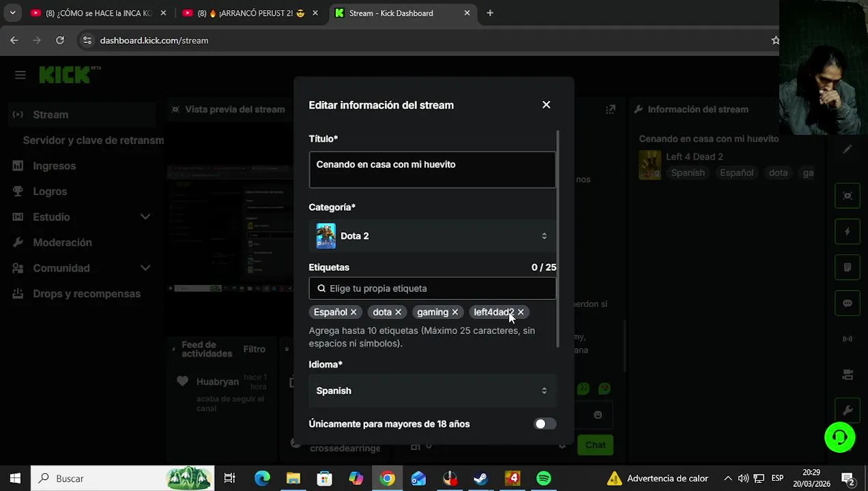Open the Windows Start menu
This screenshot has height=491, width=868.
coord(15,479)
